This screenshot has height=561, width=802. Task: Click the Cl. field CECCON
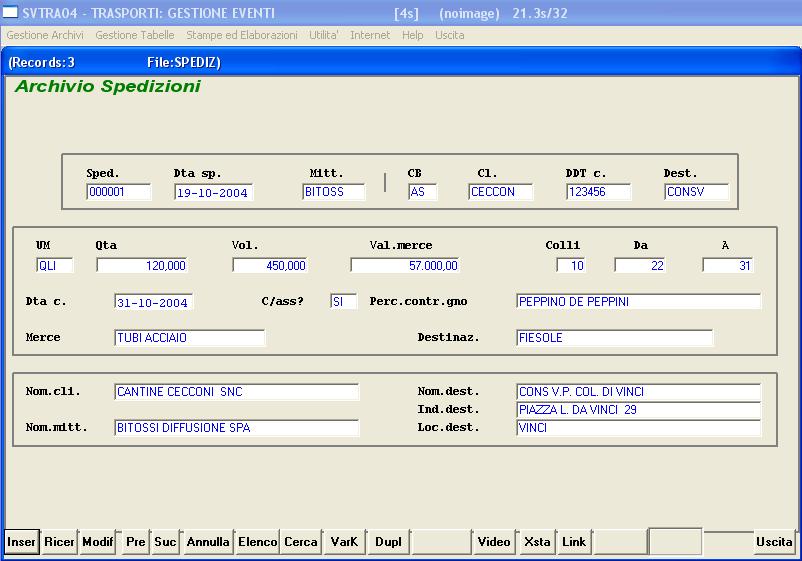pos(500,192)
